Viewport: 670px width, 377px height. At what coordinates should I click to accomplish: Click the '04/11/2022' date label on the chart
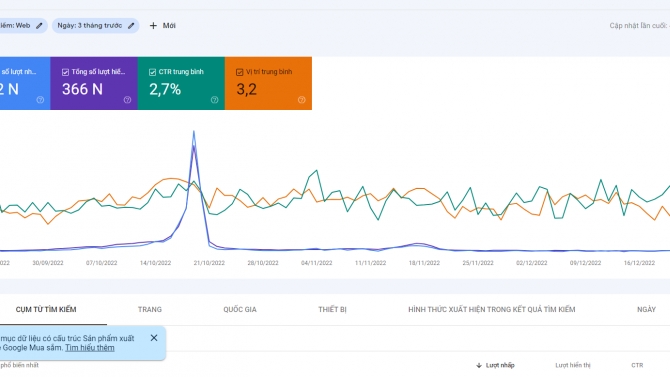(316, 263)
